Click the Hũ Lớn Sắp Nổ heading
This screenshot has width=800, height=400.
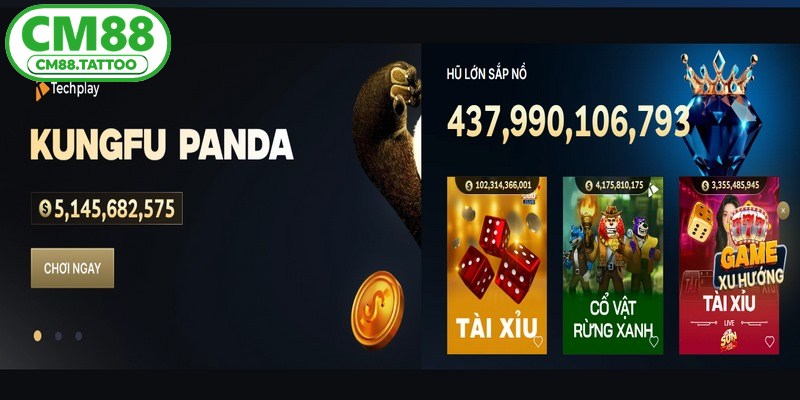pyautogui.click(x=486, y=74)
